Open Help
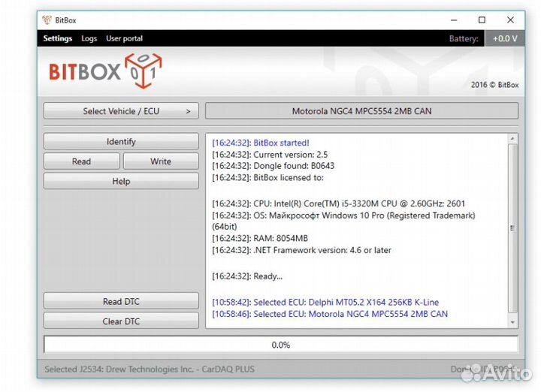541x392 pixels. coord(121,181)
